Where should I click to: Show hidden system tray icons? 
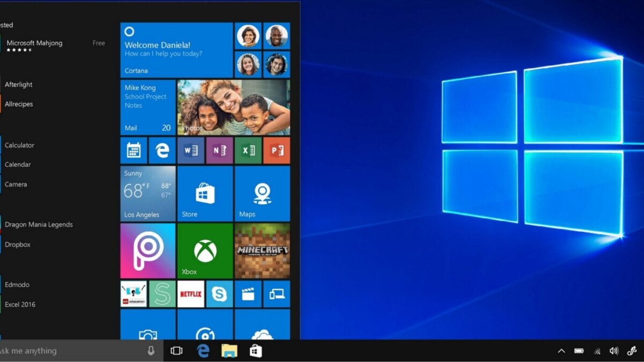(561, 351)
